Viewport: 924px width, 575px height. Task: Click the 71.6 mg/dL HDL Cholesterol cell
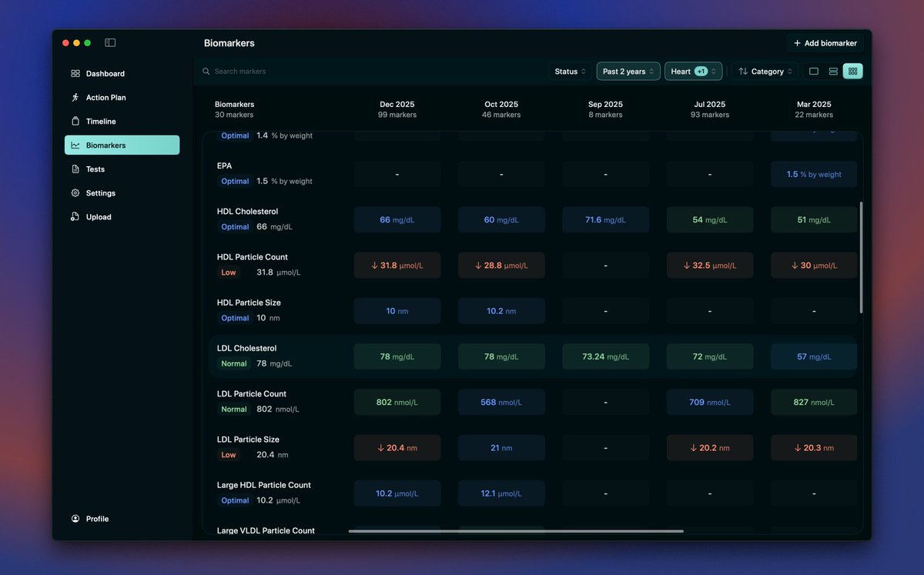pos(605,219)
